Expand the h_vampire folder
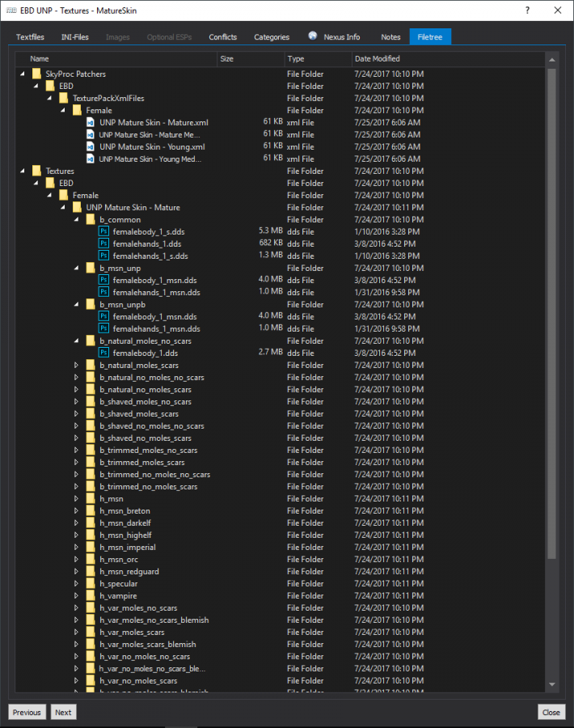The height and width of the screenshot is (728, 574). 77,595
